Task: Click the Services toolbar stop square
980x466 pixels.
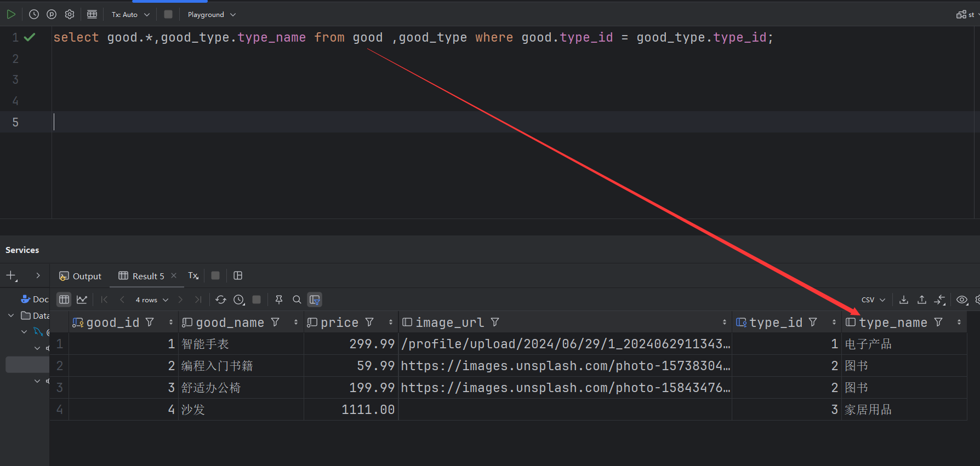Action: [x=215, y=275]
